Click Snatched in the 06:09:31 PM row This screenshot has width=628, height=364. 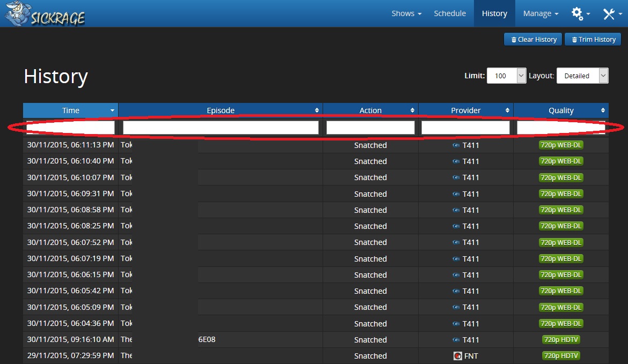click(x=370, y=194)
